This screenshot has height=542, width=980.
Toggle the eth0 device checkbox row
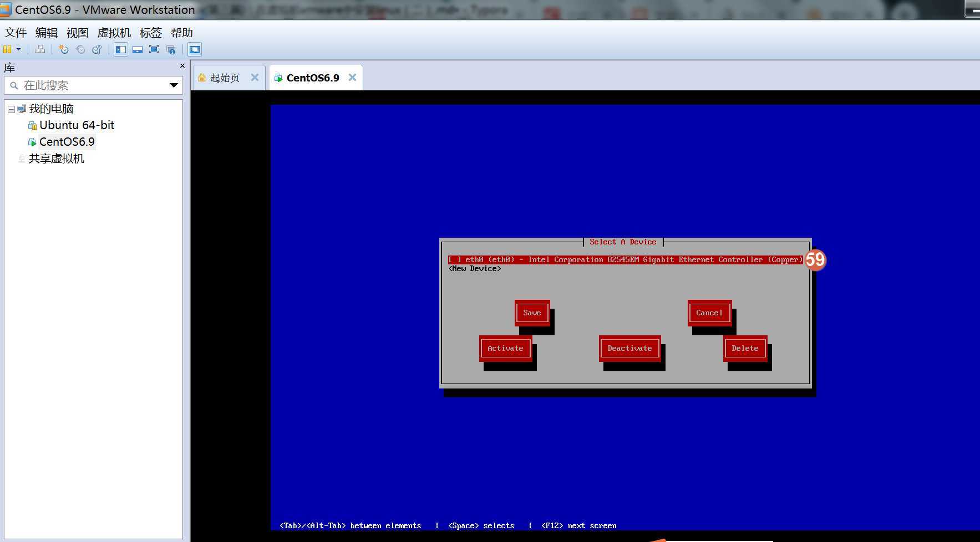tap(626, 259)
